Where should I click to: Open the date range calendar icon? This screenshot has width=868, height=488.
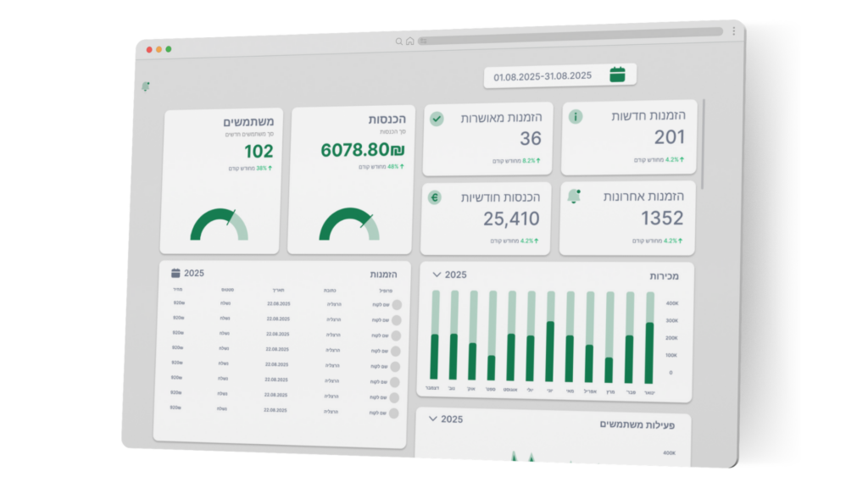coord(617,75)
